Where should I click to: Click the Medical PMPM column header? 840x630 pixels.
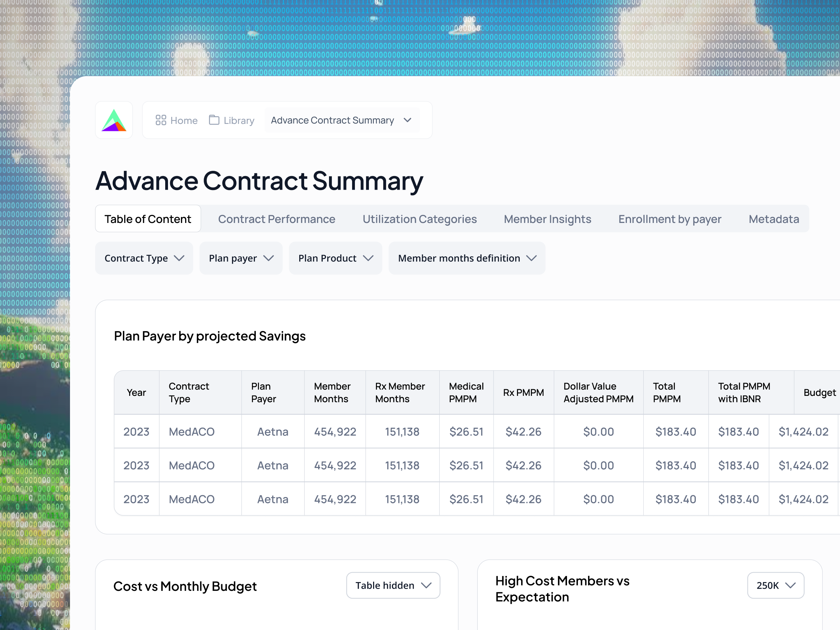pyautogui.click(x=467, y=392)
